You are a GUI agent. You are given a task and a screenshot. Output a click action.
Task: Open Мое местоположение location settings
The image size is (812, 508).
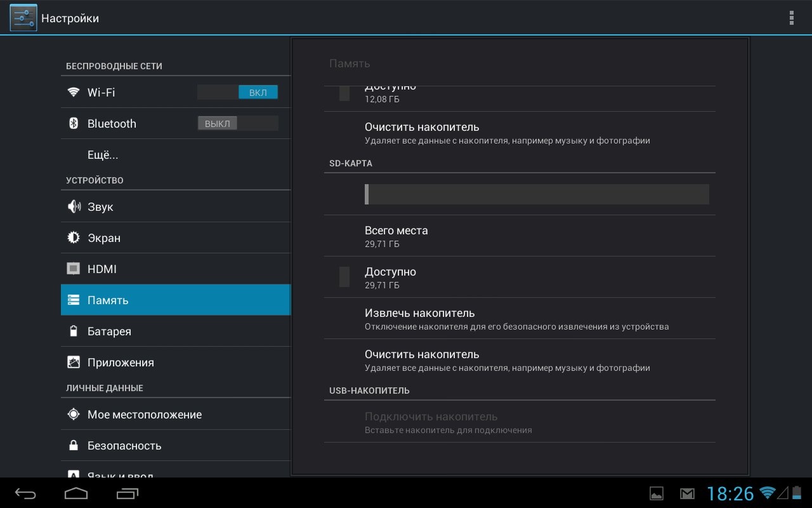145,415
